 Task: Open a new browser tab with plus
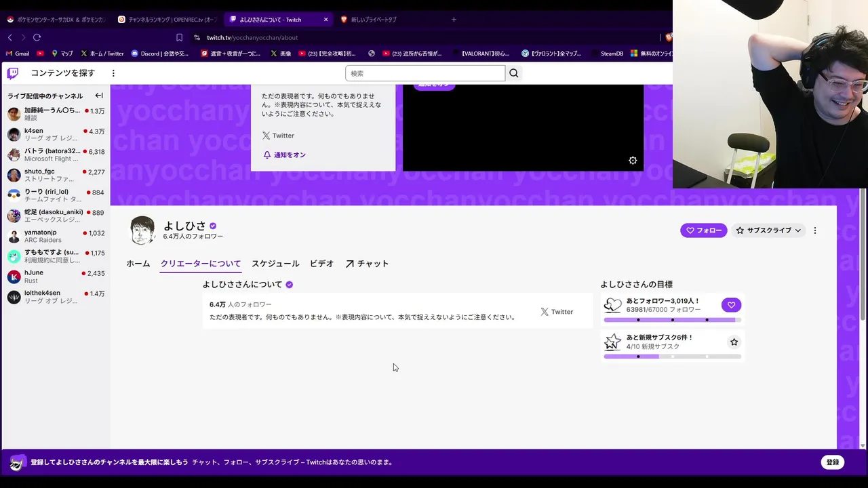(454, 20)
